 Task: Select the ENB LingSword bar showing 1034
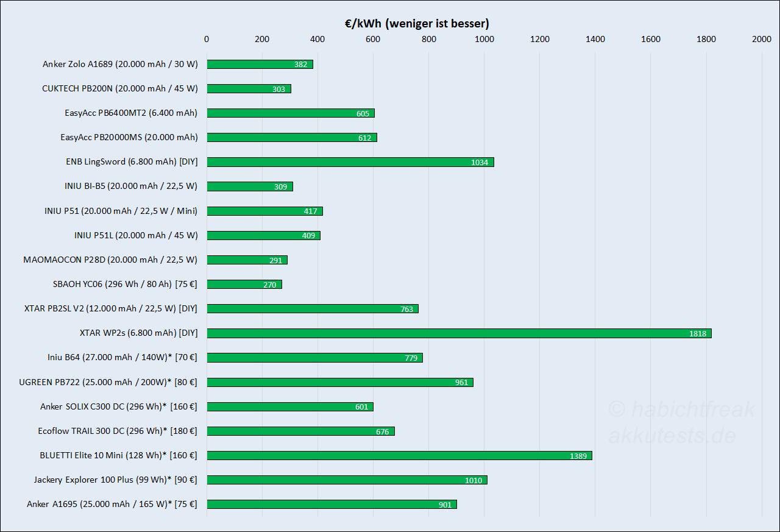350,162
